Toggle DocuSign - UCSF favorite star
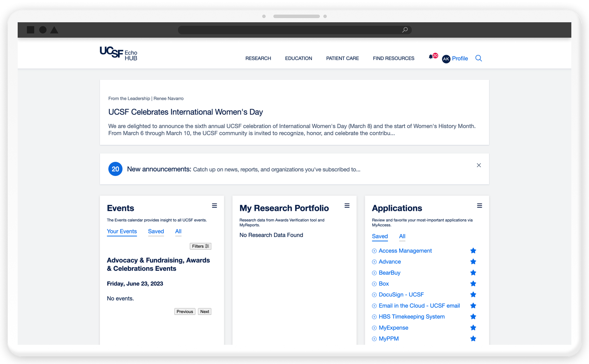 click(x=473, y=295)
